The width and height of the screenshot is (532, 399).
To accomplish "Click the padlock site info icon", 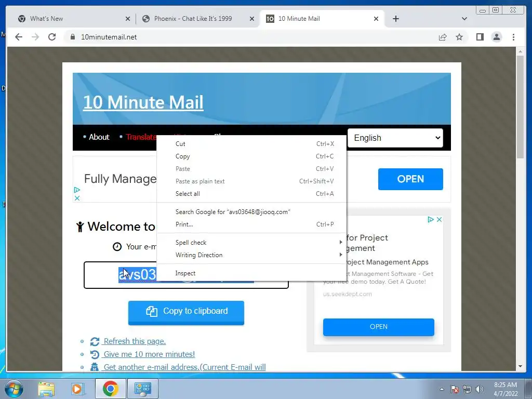I will [72, 37].
